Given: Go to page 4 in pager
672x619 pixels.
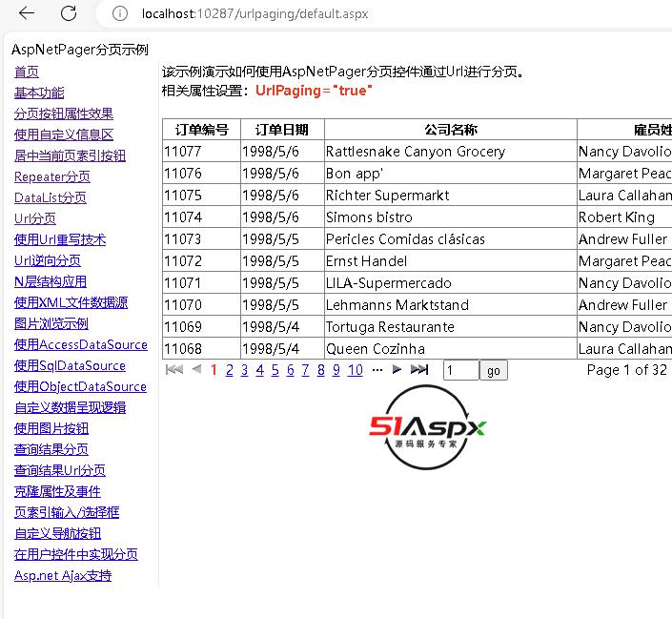Looking at the screenshot, I should pyautogui.click(x=259, y=370).
